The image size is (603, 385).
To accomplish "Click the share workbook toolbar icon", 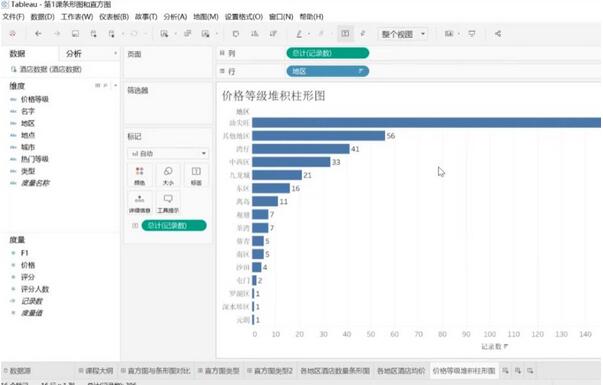I will [x=498, y=34].
